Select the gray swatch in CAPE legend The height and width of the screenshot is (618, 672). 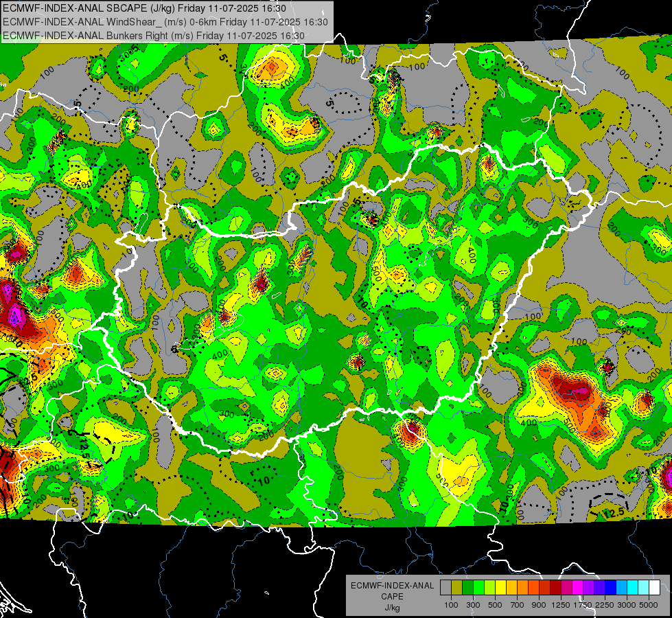445,587
